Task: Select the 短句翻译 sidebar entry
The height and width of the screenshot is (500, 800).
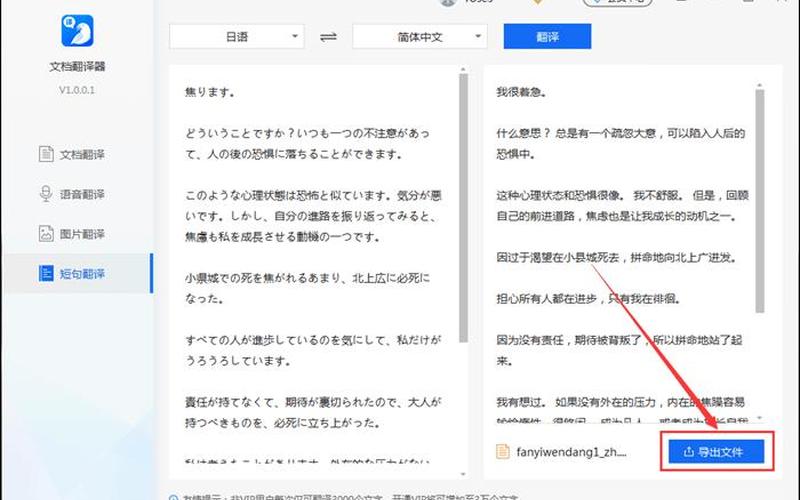Action: (77, 273)
